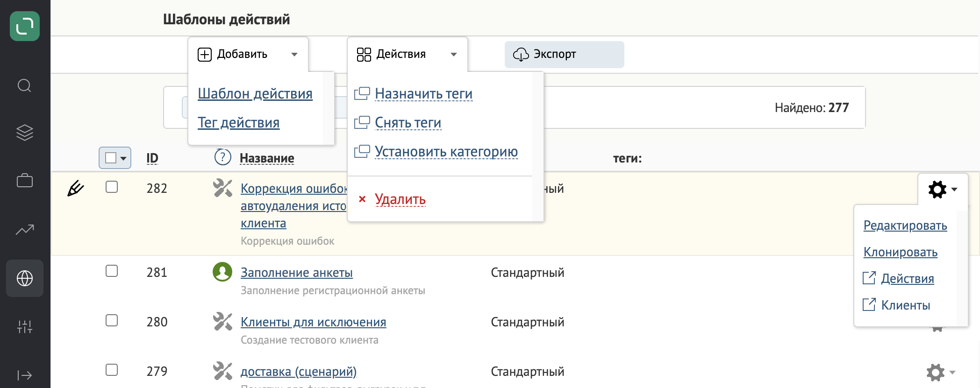This screenshot has height=388, width=980.
Task: Click the tools icon of row 282
Action: (x=222, y=188)
